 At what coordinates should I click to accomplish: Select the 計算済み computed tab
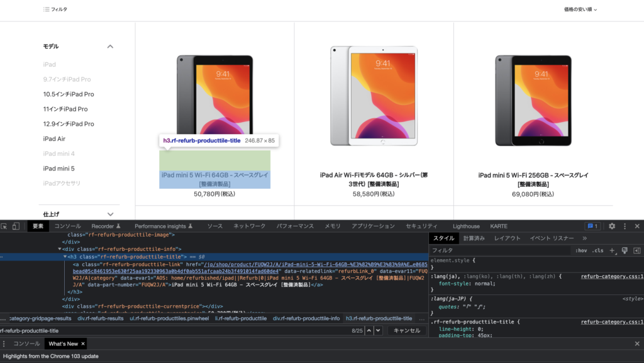click(474, 238)
